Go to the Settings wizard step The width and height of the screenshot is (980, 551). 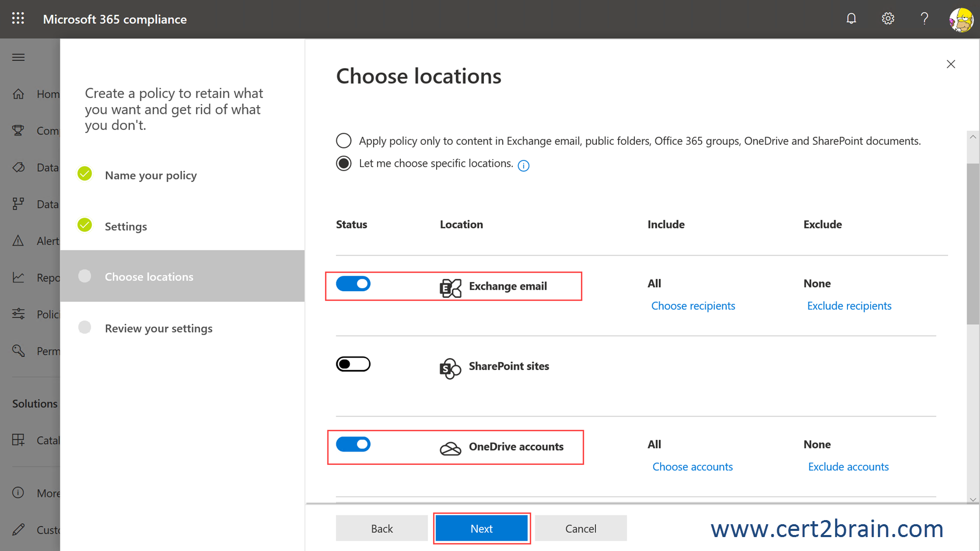126,226
